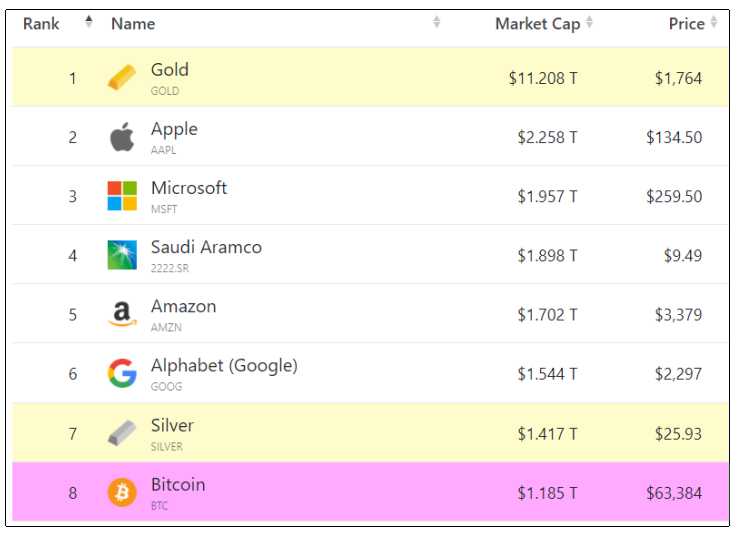Click the Apple logo icon
The width and height of the screenshot is (737, 533).
(122, 137)
